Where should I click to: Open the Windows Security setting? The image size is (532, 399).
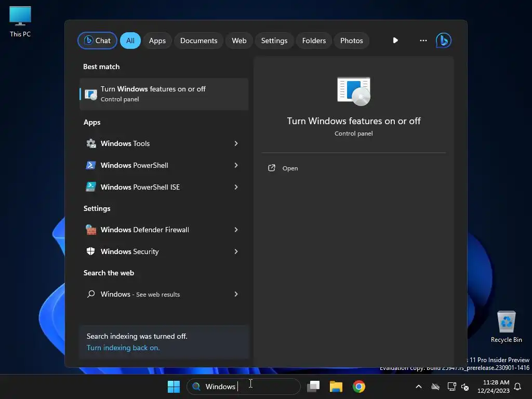pos(164,251)
